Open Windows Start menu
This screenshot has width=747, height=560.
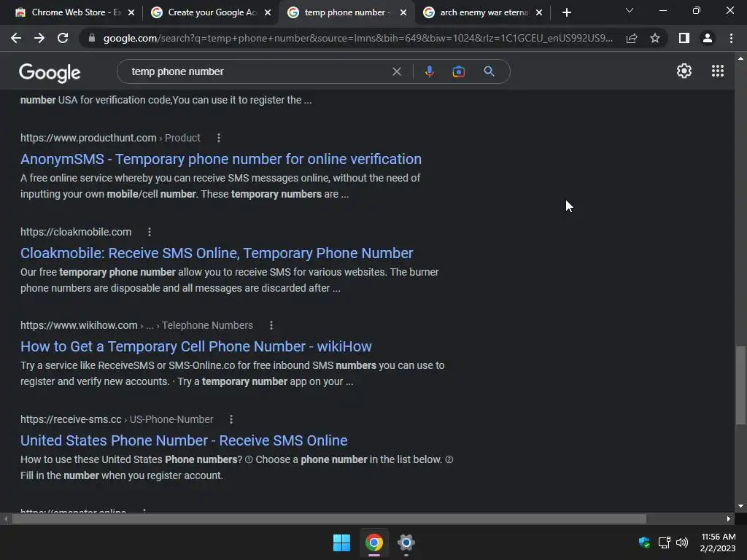pos(341,542)
